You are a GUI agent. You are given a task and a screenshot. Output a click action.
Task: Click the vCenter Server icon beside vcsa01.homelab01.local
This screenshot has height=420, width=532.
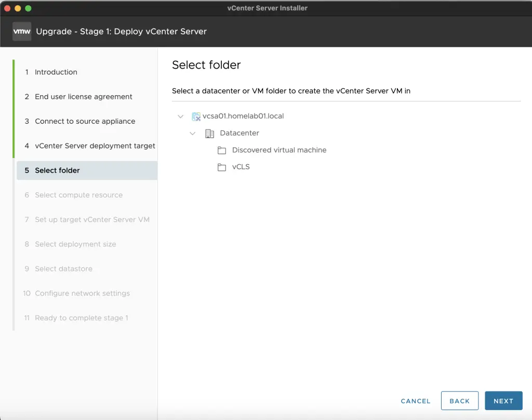pyautogui.click(x=196, y=116)
